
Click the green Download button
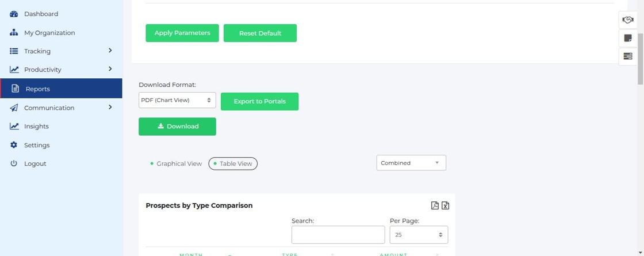(x=177, y=127)
